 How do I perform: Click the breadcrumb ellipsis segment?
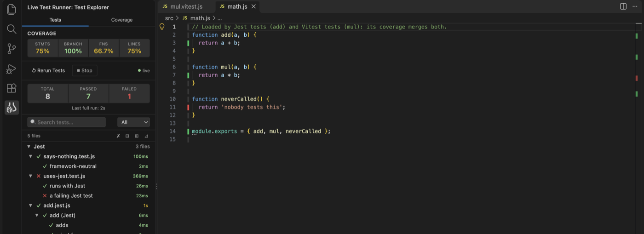point(220,18)
